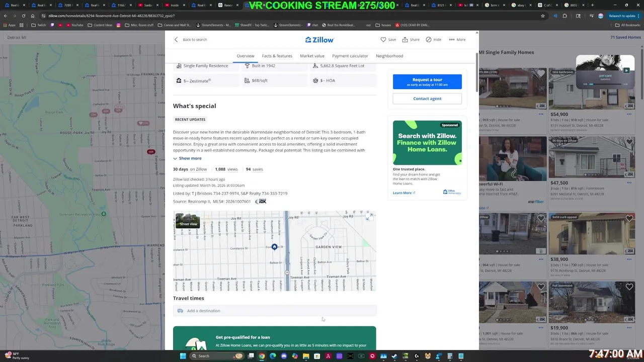Viewport: 644px width, 362px height.
Task: Open Microsoft Edge from the taskbar
Action: coord(273,356)
